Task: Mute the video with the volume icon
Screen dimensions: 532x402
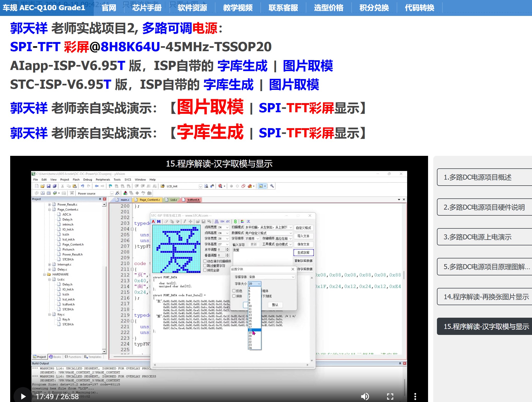Action: [365, 397]
